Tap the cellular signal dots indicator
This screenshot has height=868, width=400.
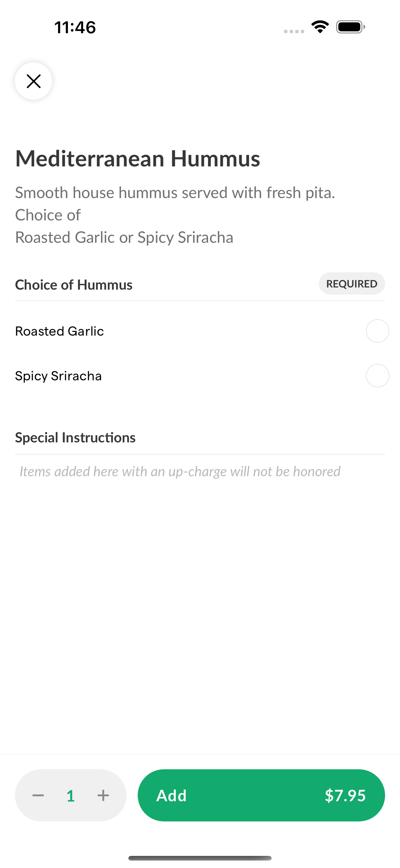point(294,31)
